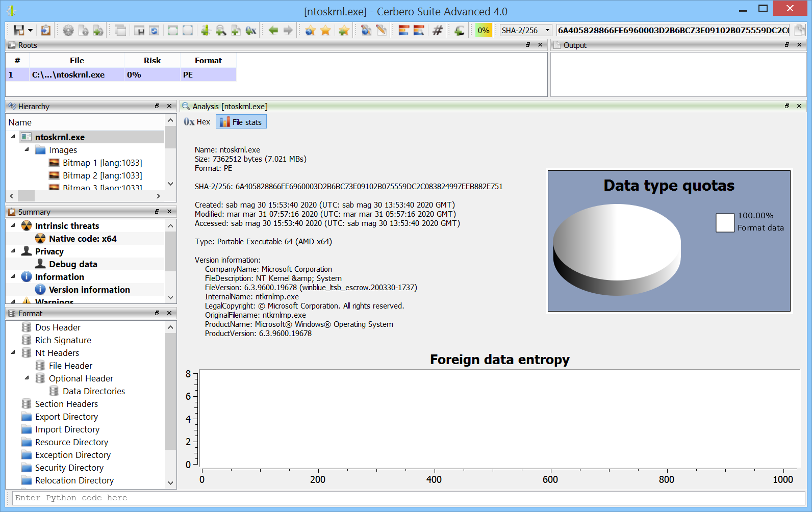Screen dimensions: 812x512
Task: Click the globe-and-page toolbar icon
Action: [x=366, y=30]
